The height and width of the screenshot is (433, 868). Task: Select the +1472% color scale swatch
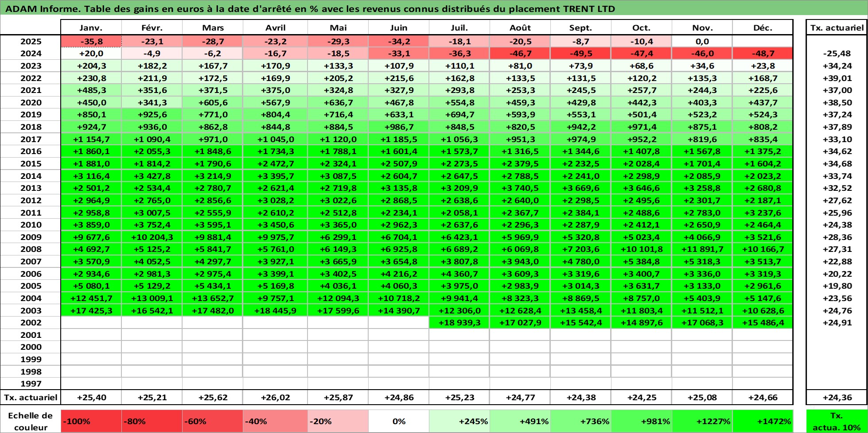point(763,421)
